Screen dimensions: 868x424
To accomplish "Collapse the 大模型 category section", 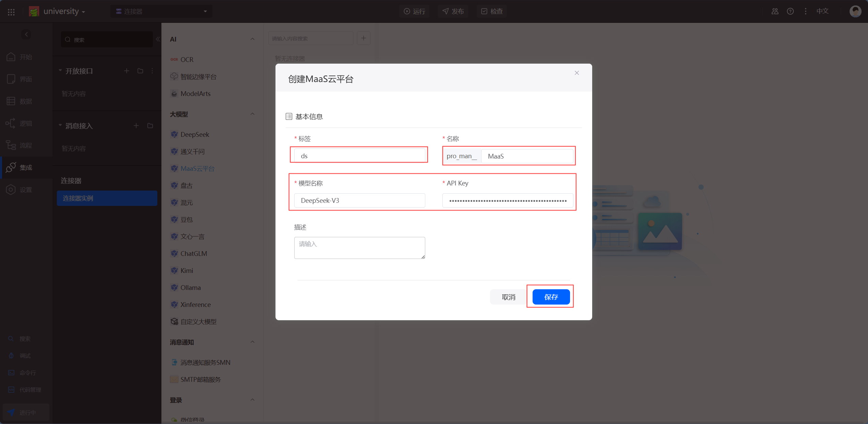I will point(252,114).
